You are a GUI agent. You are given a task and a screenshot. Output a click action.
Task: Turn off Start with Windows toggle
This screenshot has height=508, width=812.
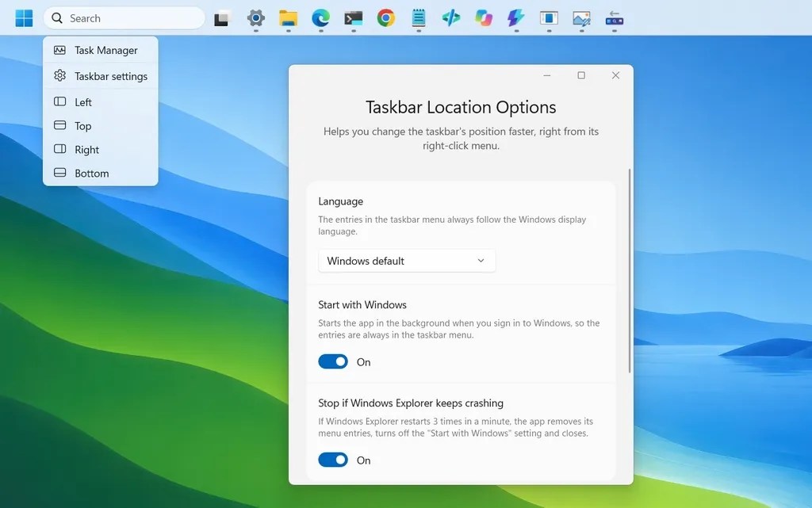tap(333, 361)
